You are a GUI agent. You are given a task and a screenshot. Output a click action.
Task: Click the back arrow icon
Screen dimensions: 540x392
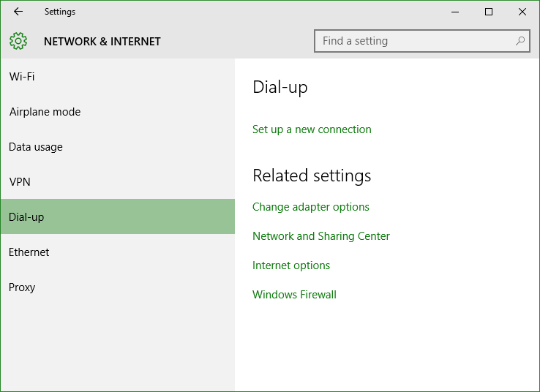(18, 12)
